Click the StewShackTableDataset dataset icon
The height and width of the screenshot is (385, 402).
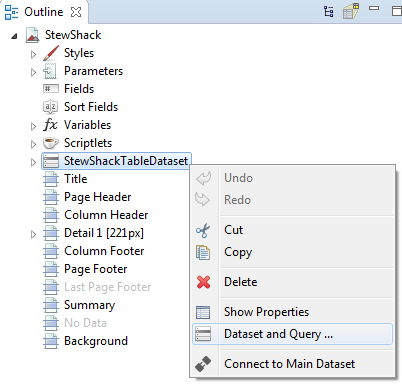[x=51, y=161]
